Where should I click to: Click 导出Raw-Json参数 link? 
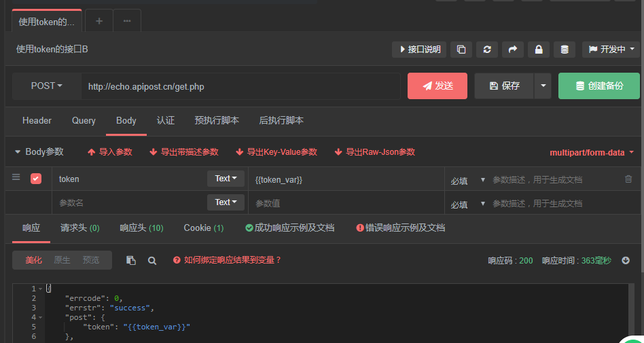point(375,152)
